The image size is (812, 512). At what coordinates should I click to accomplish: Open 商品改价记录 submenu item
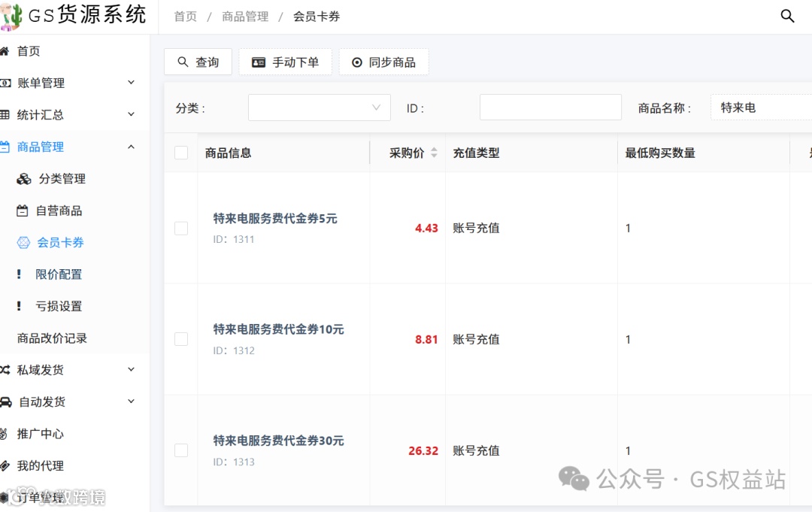pyautogui.click(x=52, y=338)
